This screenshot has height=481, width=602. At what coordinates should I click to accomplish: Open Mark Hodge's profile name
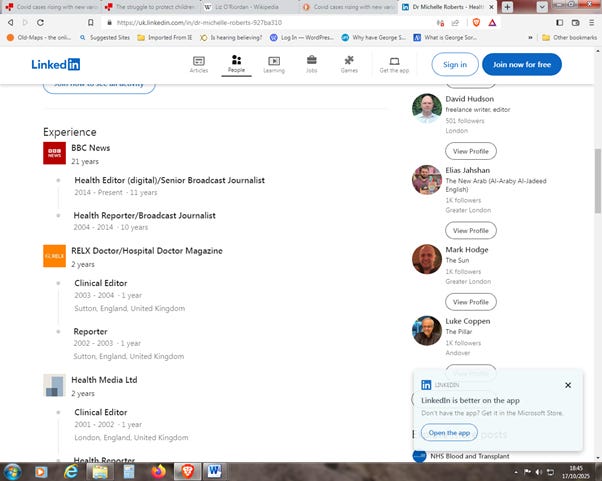pos(467,250)
